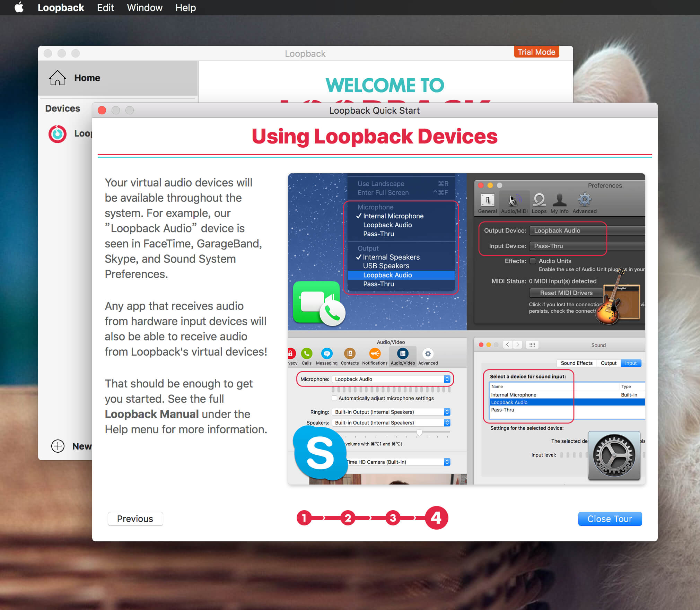
Task: Click the current step 4 indicator
Action: pos(436,518)
